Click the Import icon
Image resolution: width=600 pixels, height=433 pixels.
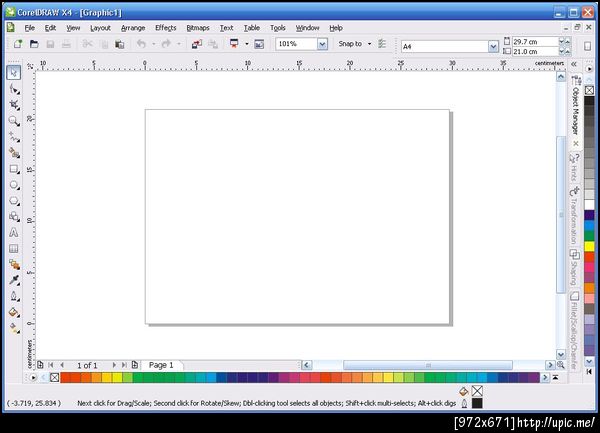tap(197, 44)
